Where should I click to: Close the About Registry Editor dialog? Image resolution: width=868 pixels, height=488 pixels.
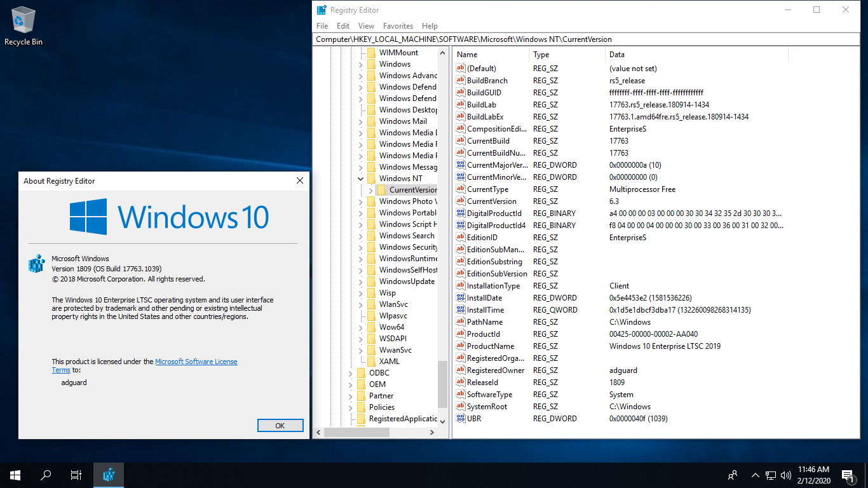point(300,181)
